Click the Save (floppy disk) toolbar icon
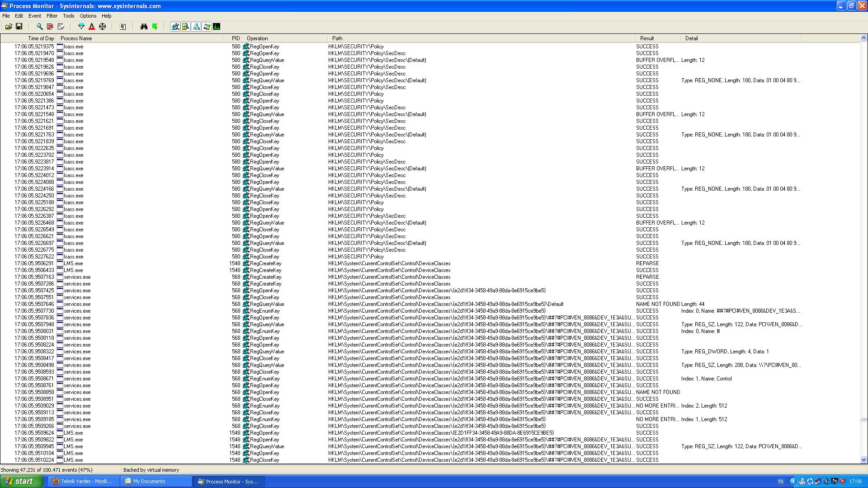Screen dimensions: 868x488 coord(19,27)
